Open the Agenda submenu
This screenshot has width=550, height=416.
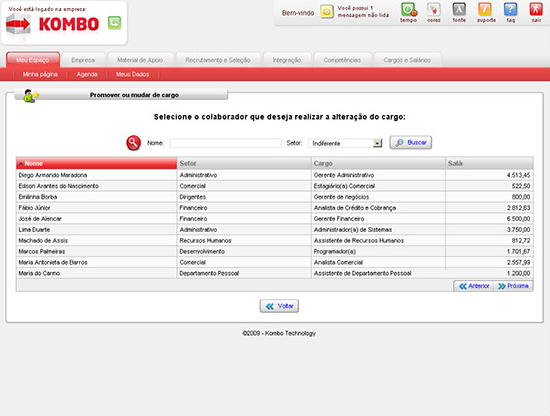point(87,74)
